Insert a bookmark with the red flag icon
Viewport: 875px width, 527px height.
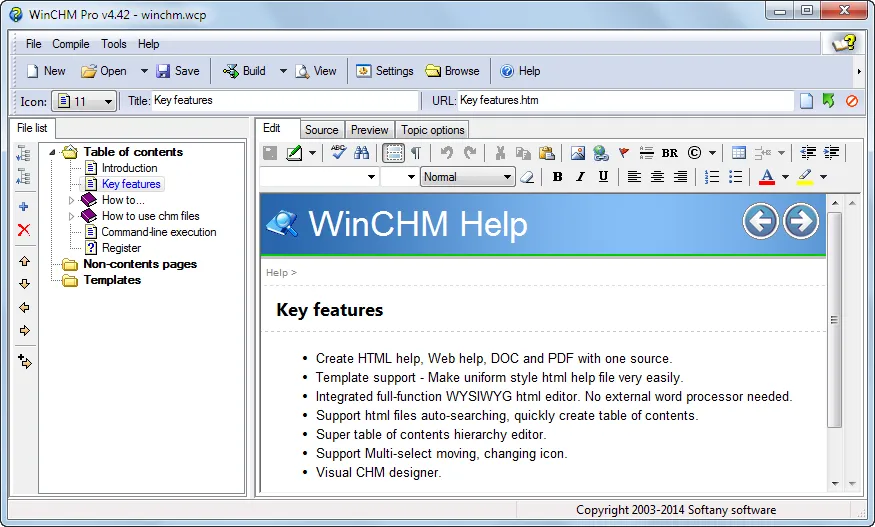pyautogui.click(x=624, y=152)
